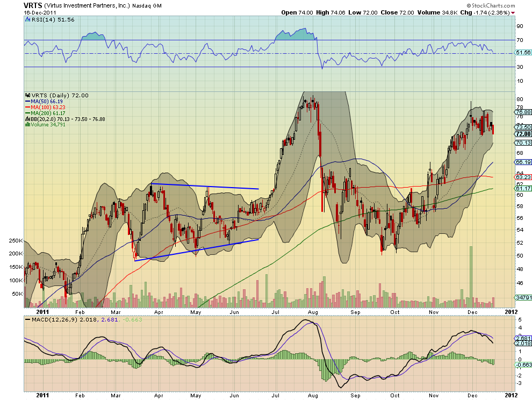Click the 2.018 MACD value tag
This screenshot has height=400, width=532.
(x=523, y=344)
